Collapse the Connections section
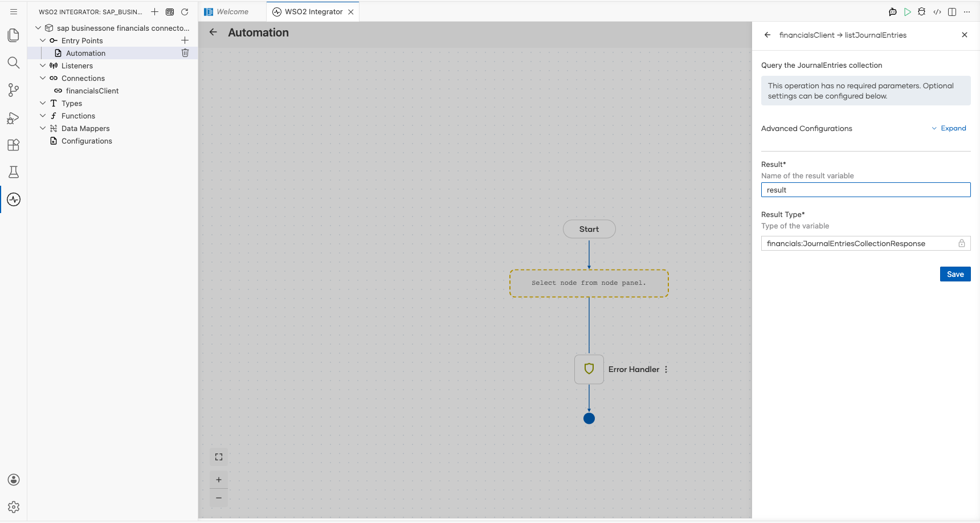Viewport: 980px width, 523px height. point(43,78)
